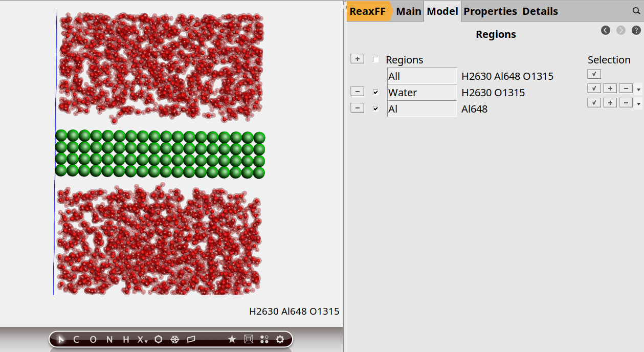Screen dimensions: 644x352
Task: Open the Details tab
Action: click(x=540, y=11)
